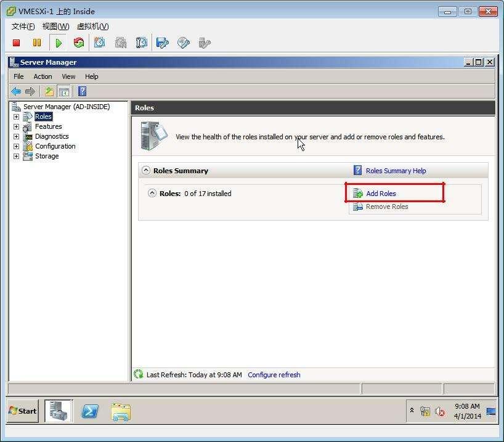
Task: Open Windows Explorer from the taskbar
Action: coord(121,412)
